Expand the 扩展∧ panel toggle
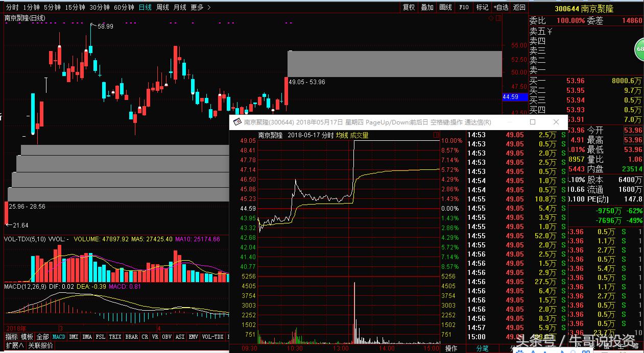 tap(14, 345)
